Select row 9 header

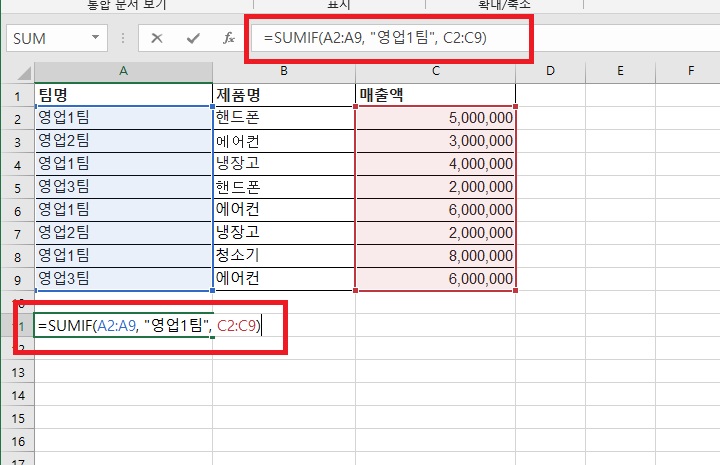click(x=17, y=280)
